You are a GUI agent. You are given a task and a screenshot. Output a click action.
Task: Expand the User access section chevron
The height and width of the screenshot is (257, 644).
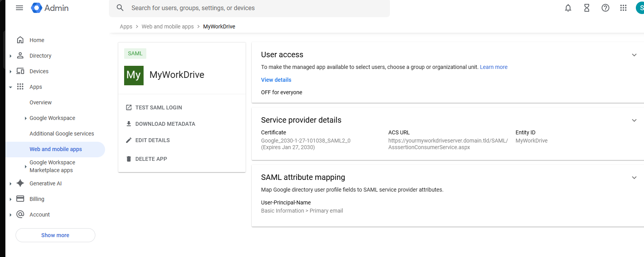pyautogui.click(x=634, y=55)
